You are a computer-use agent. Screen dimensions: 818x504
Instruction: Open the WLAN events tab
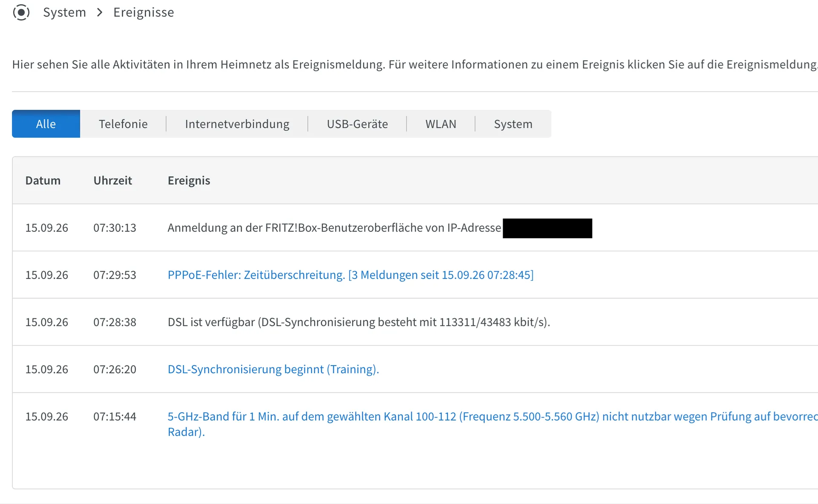pyautogui.click(x=441, y=124)
